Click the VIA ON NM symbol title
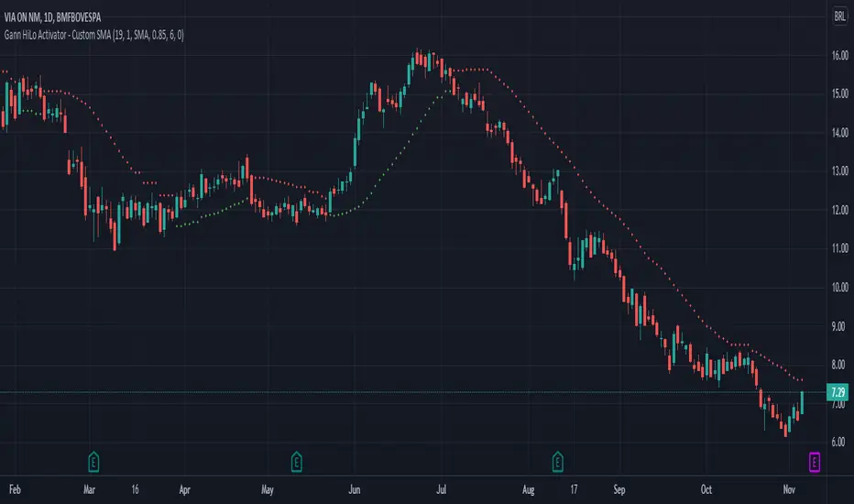854x504 pixels. [x=52, y=17]
